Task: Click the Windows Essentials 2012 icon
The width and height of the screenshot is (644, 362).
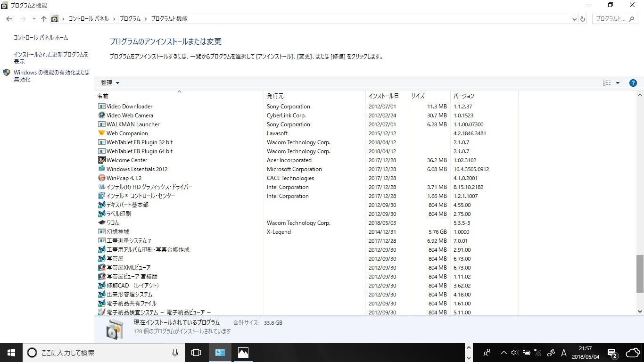Action: pyautogui.click(x=101, y=169)
